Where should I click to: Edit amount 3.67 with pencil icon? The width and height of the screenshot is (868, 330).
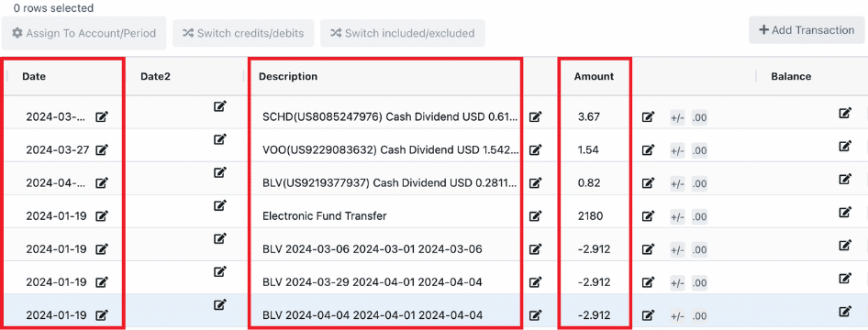click(648, 116)
